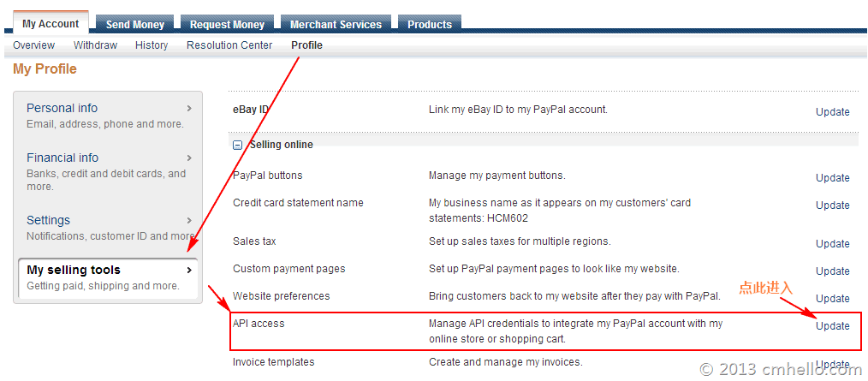Click the Sales tax row label

[254, 241]
